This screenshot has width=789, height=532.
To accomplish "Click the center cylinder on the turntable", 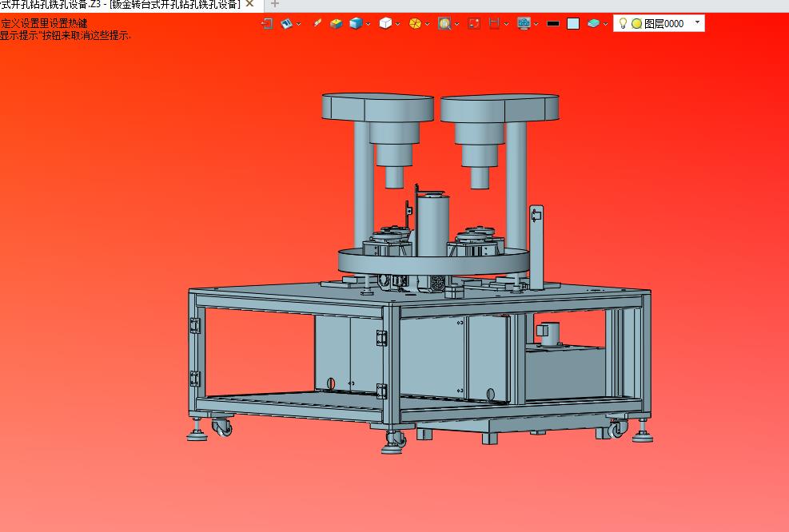I will coord(432,226).
